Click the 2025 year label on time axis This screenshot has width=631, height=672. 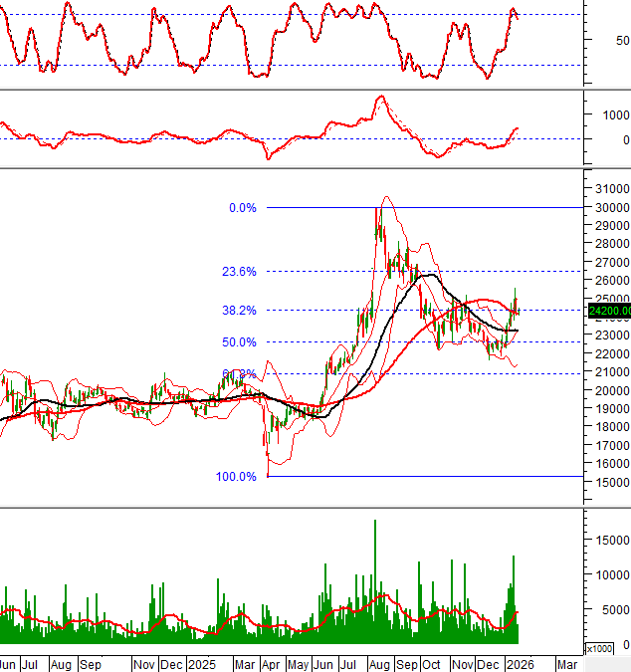(201, 663)
